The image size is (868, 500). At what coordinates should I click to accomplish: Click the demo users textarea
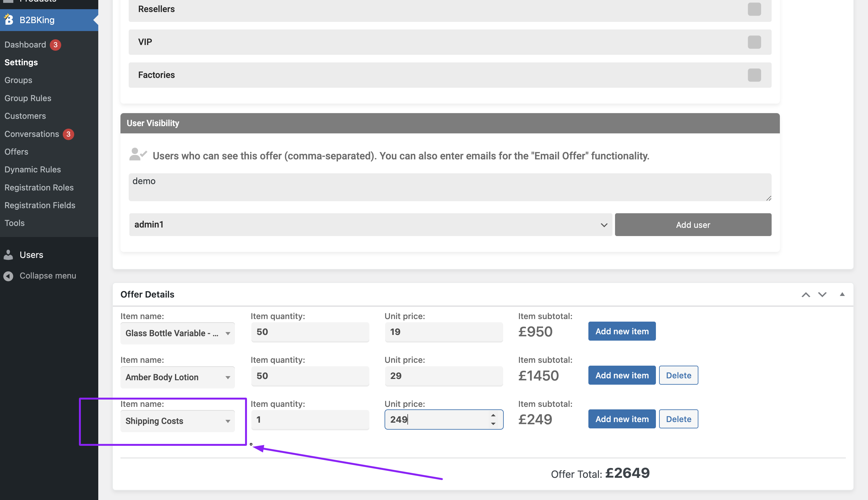(x=450, y=188)
